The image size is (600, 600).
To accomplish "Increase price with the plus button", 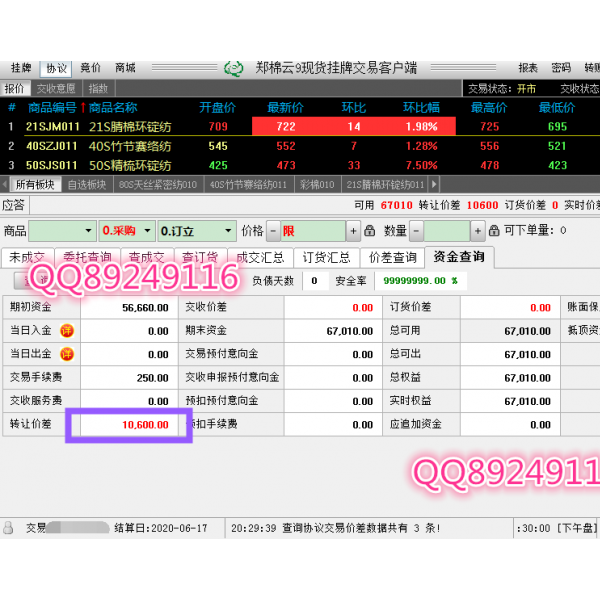I will (353, 231).
